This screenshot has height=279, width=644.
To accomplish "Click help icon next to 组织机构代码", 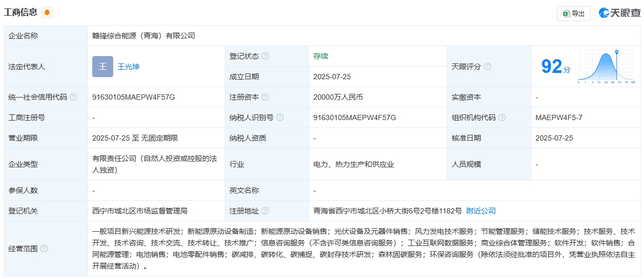I will click(x=502, y=117).
